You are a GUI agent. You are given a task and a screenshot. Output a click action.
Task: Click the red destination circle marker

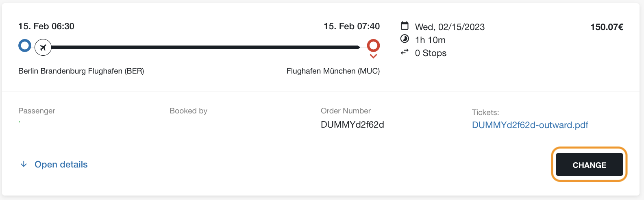(373, 45)
